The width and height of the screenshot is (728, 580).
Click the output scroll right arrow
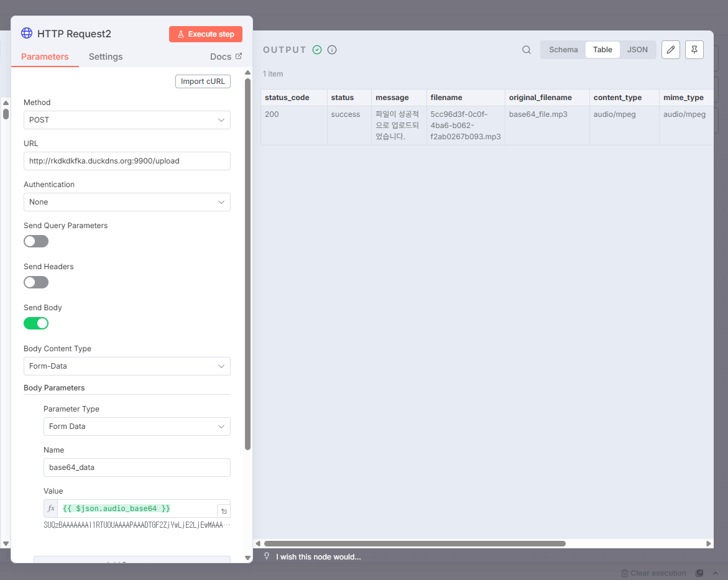point(709,543)
